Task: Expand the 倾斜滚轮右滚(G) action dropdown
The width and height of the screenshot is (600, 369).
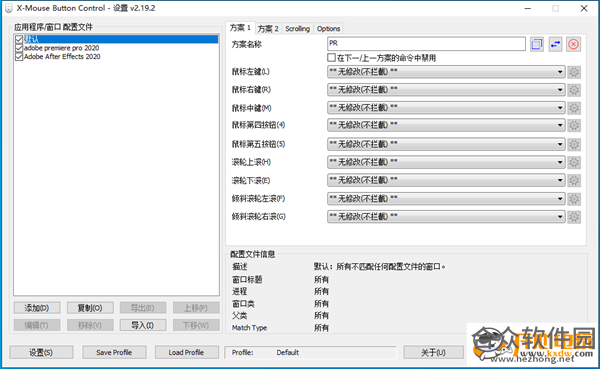Action: pyautogui.click(x=446, y=216)
